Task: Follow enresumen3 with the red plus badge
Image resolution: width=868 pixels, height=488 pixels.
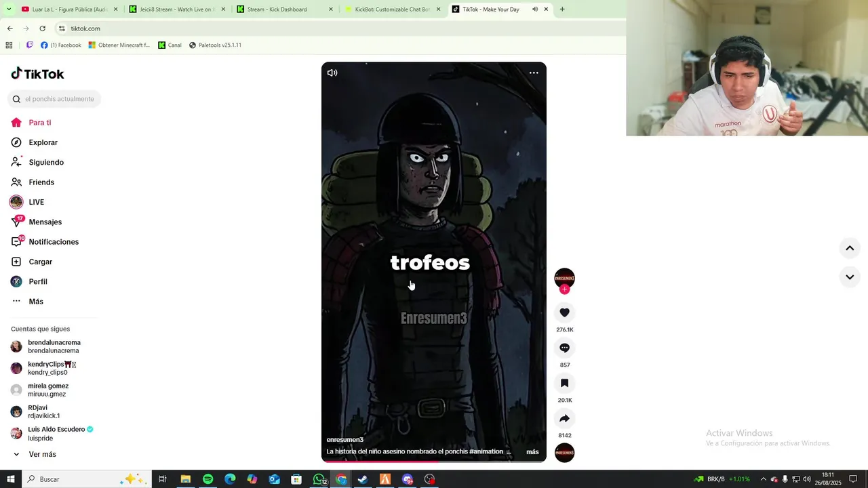Action: coord(564,289)
